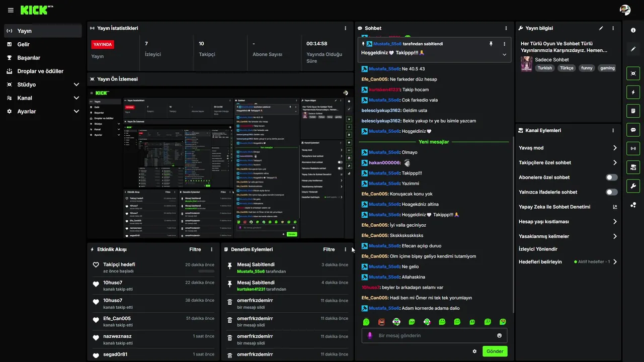This screenshot has height=362, width=644.
Task: Click the green Gönder send button
Action: click(495, 351)
